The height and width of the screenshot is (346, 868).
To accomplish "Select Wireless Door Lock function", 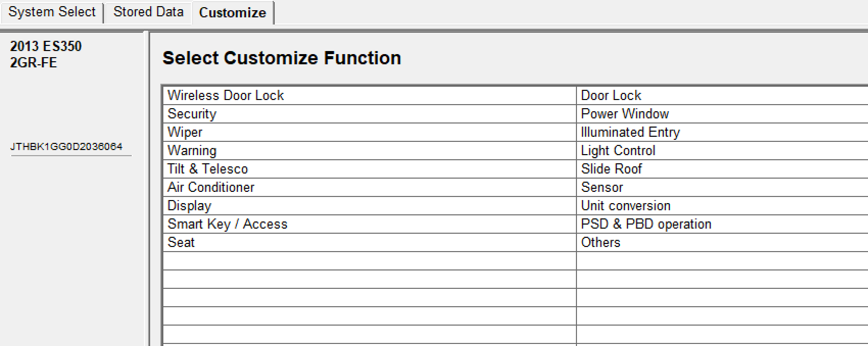I will pyautogui.click(x=226, y=95).
